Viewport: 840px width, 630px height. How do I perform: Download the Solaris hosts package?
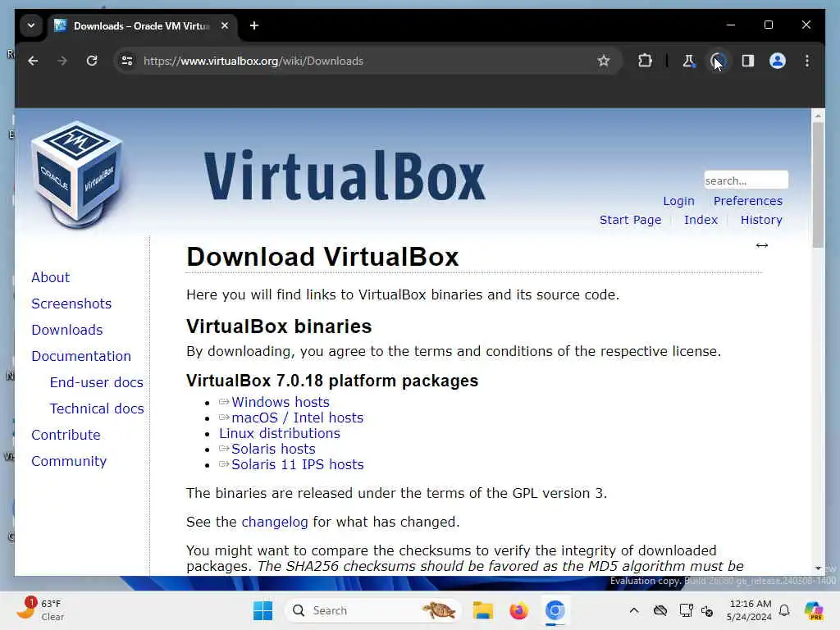(x=273, y=449)
